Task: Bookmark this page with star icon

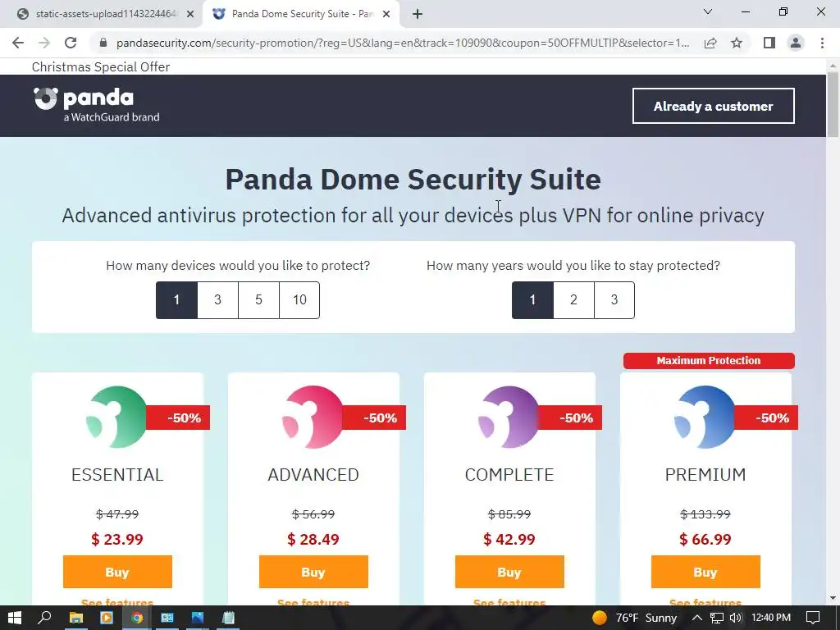Action: (737, 43)
